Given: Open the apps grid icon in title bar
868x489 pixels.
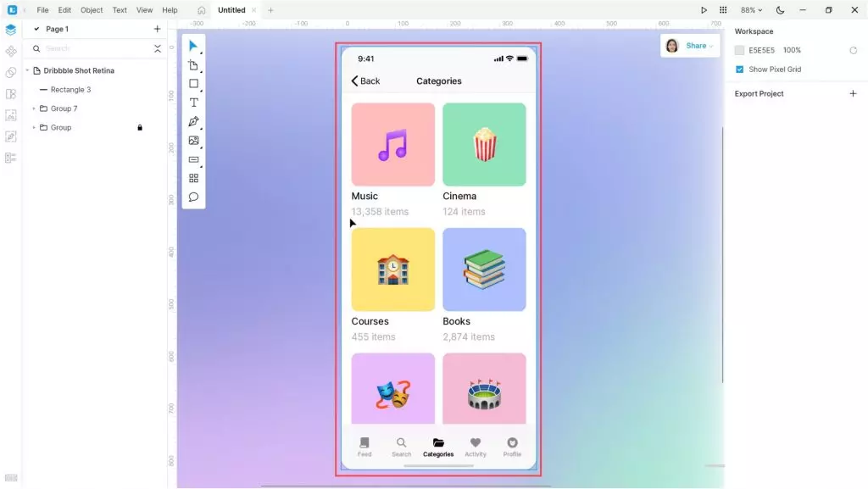Looking at the screenshot, I should click(723, 10).
